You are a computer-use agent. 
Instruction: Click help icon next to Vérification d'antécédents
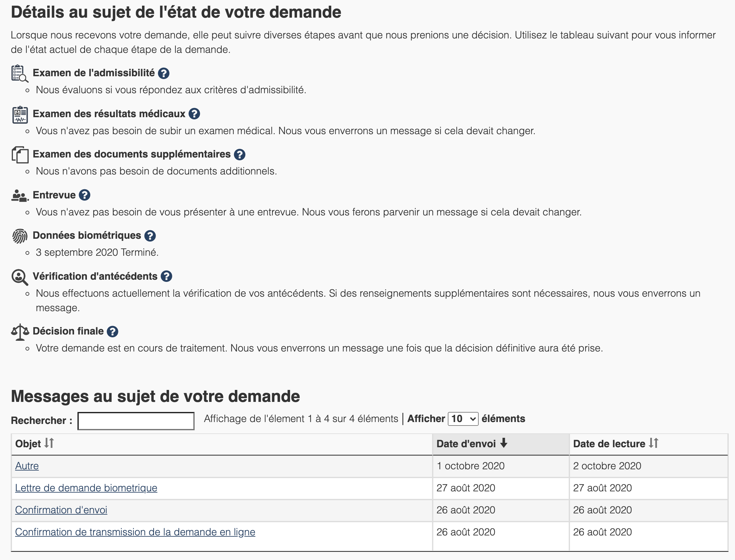166,276
